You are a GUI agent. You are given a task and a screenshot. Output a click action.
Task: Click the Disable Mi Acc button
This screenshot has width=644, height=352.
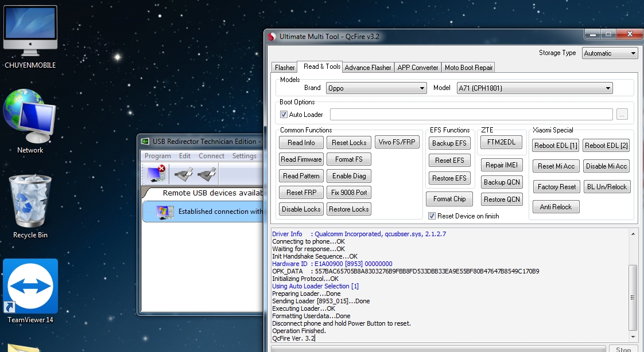606,166
